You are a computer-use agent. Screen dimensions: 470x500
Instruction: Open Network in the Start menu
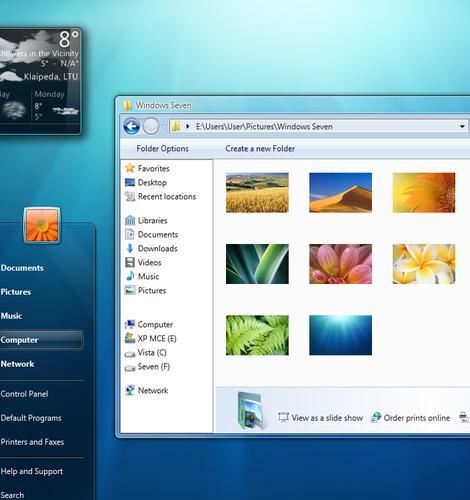point(17,364)
